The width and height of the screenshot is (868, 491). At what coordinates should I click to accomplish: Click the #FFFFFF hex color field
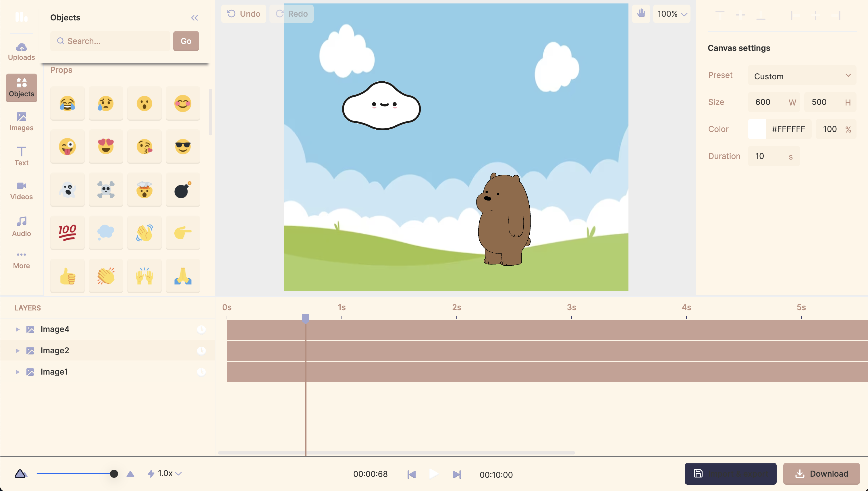coord(788,129)
